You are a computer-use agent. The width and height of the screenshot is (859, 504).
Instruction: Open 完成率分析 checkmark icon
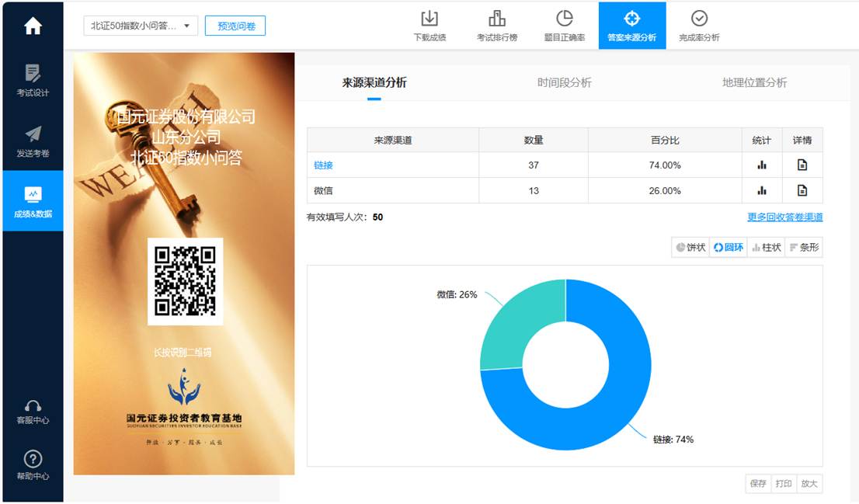pos(699,26)
